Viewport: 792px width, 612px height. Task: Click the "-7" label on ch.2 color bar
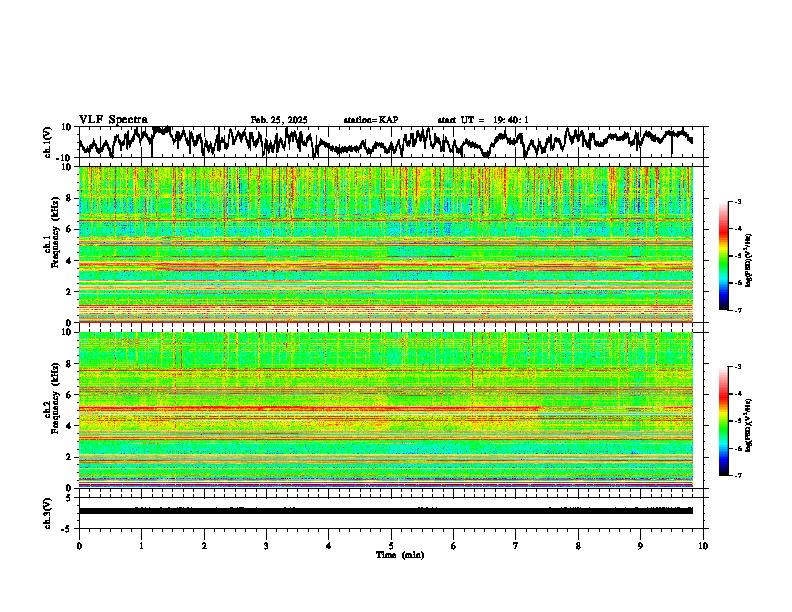tap(737, 475)
